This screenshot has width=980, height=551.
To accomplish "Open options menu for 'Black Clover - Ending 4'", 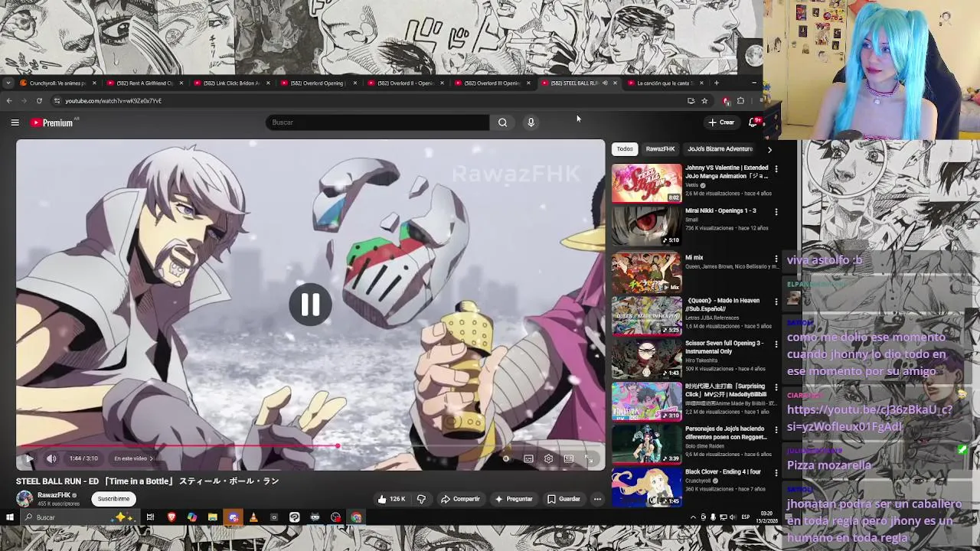I will point(776,473).
